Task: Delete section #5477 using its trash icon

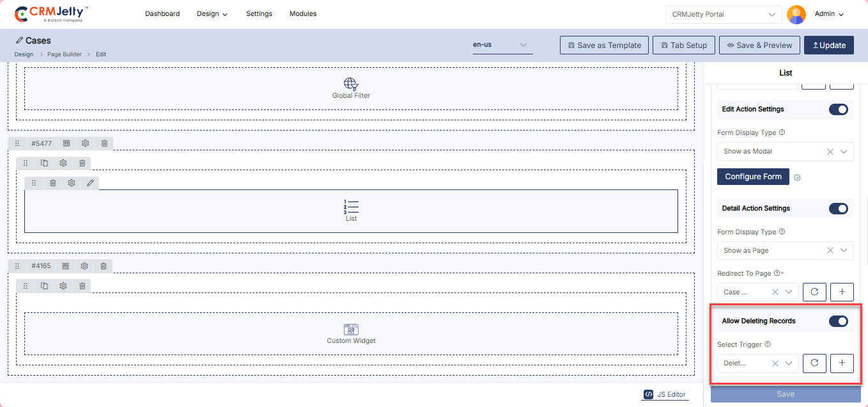Action: click(104, 143)
